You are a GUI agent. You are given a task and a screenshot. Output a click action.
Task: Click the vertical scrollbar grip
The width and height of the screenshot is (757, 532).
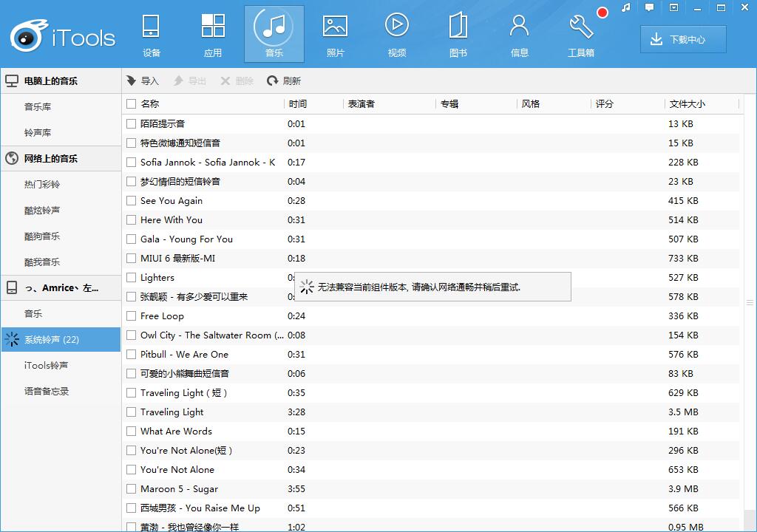pos(750,303)
